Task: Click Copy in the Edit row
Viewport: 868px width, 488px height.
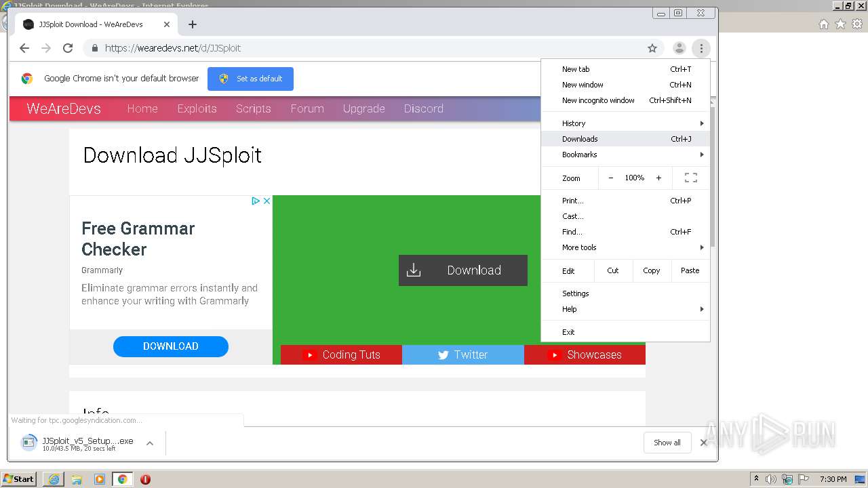Action: [652, 270]
